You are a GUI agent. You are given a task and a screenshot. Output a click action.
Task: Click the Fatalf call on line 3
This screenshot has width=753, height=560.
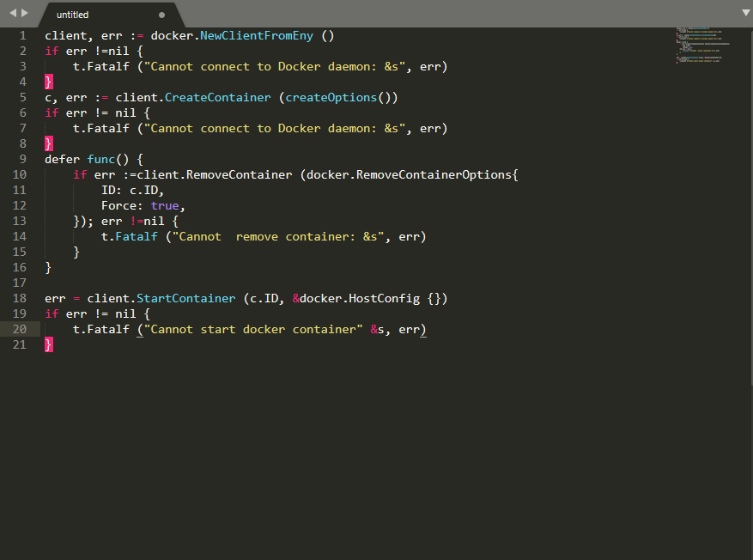108,67
